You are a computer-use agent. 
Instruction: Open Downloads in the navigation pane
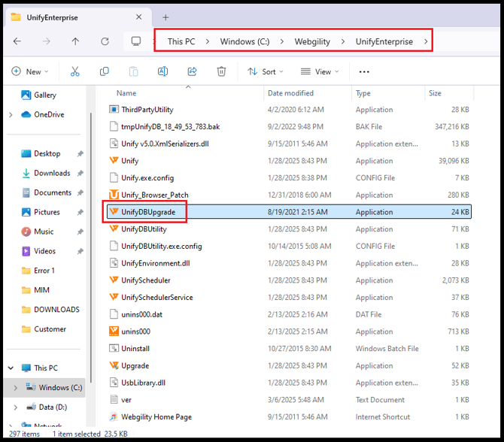point(52,173)
